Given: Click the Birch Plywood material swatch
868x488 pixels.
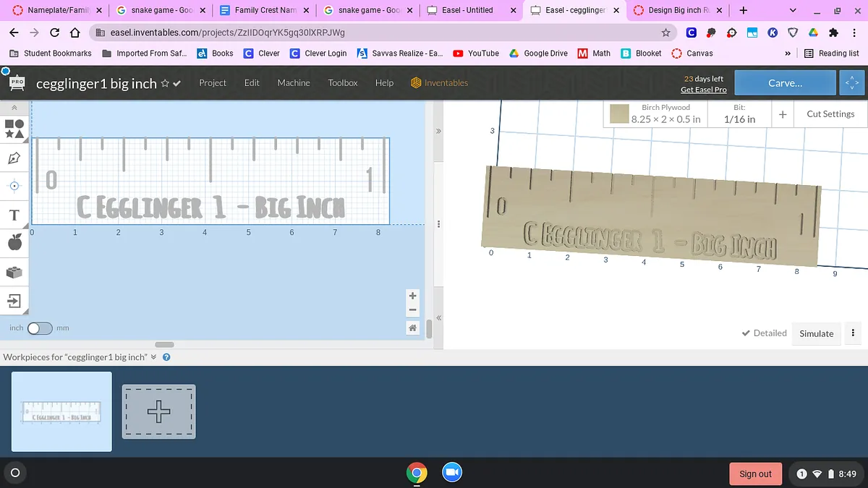Looking at the screenshot, I should tap(619, 114).
